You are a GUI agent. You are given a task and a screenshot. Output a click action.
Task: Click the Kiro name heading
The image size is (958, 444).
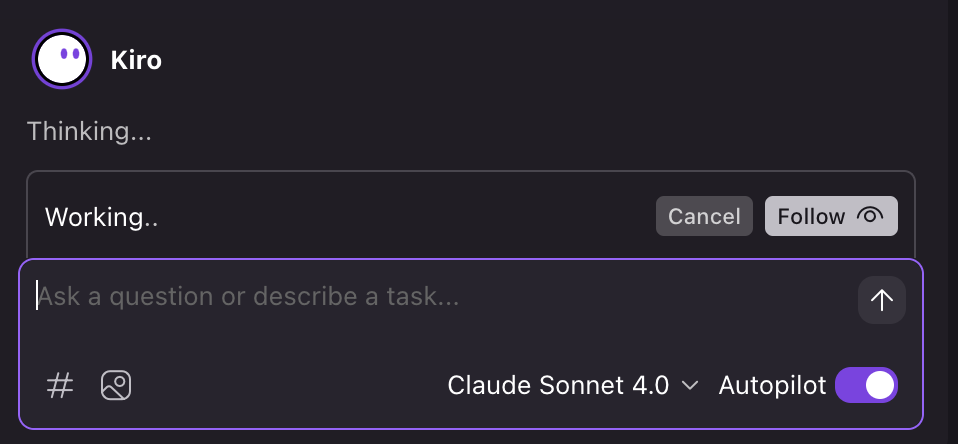136,60
